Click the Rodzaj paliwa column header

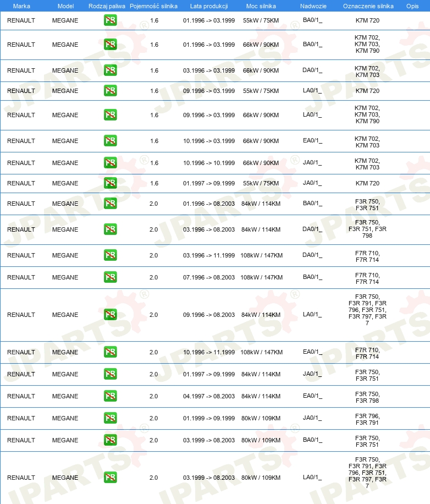point(107,6)
